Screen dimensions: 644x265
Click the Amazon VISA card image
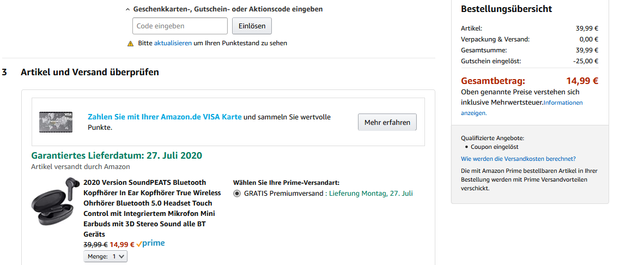(x=56, y=122)
